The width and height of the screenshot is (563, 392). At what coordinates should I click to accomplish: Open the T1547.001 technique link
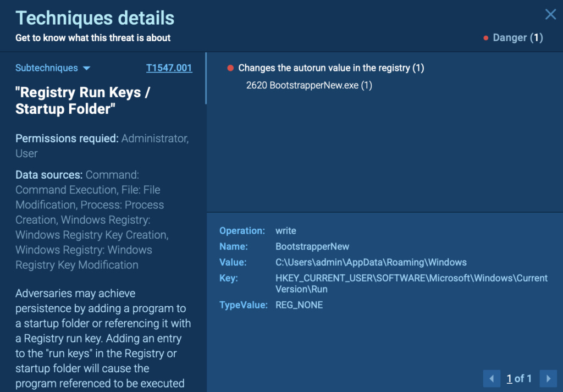tap(169, 68)
